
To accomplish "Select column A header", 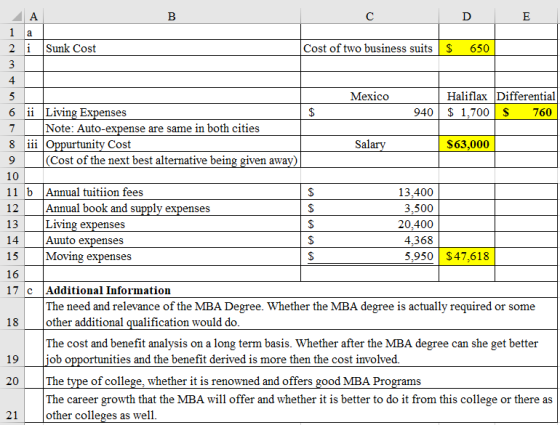I will point(34,16).
